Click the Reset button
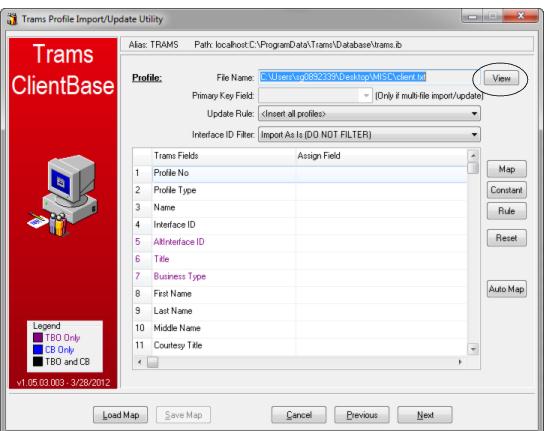 click(507, 238)
